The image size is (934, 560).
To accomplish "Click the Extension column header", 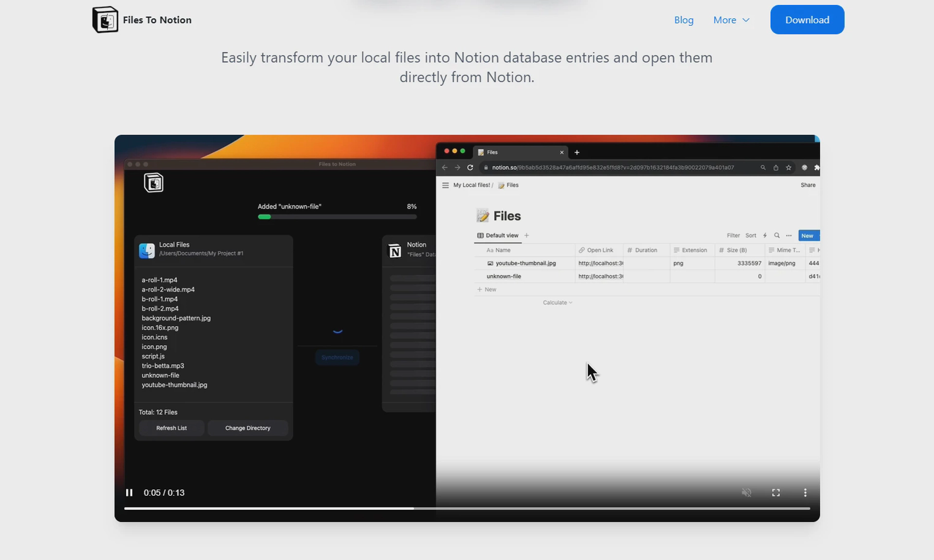I will (692, 250).
